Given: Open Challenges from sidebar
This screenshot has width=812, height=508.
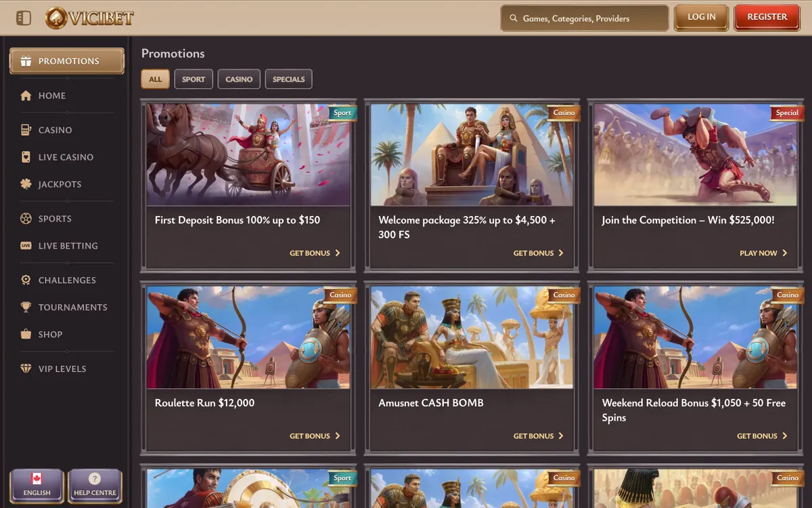Looking at the screenshot, I should click(x=67, y=280).
